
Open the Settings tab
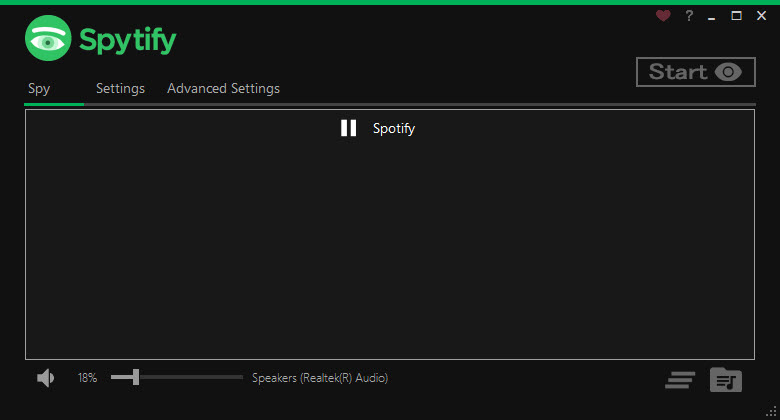pos(120,89)
